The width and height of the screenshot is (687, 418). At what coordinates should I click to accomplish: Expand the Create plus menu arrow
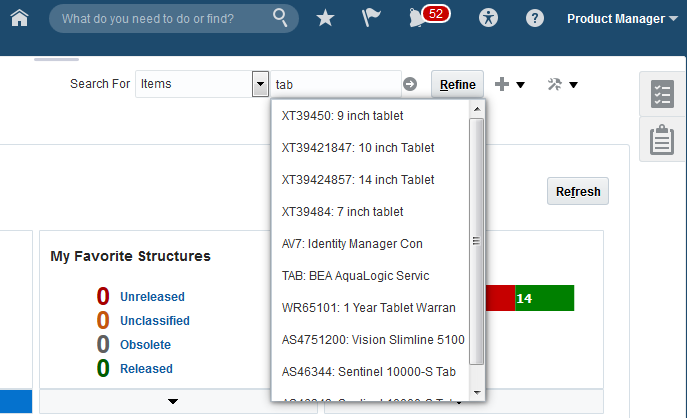point(521,85)
